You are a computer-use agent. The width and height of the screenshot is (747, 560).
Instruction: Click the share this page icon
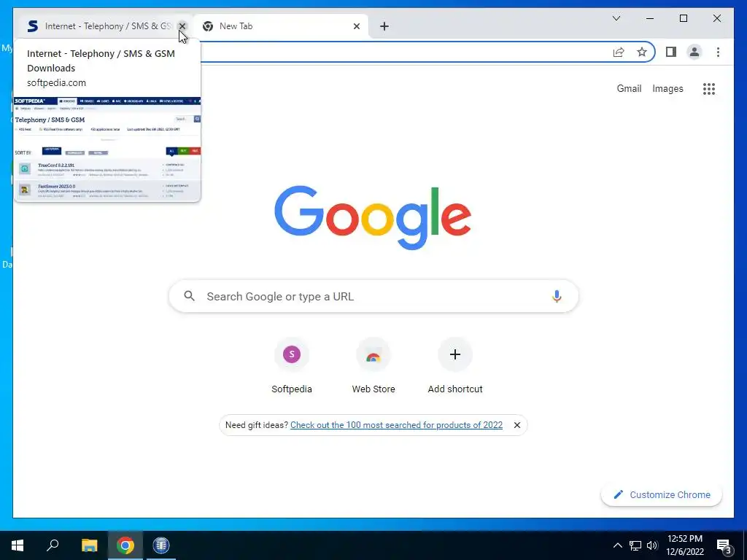(x=619, y=52)
